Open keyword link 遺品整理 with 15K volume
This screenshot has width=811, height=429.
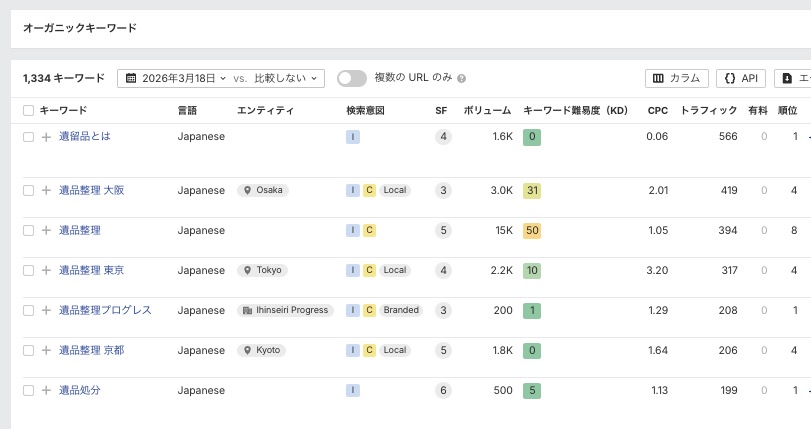[80, 230]
